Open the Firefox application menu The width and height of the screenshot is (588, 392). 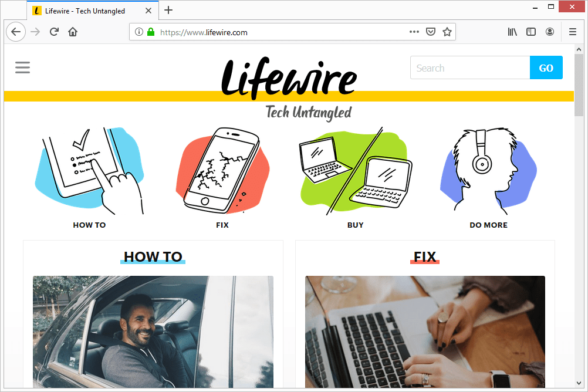pyautogui.click(x=573, y=32)
